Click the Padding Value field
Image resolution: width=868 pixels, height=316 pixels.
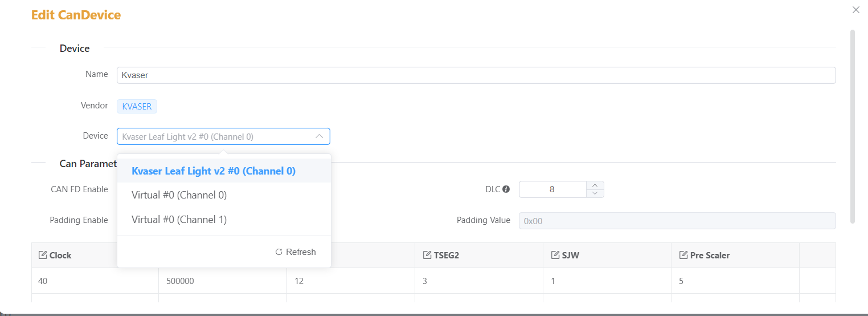[x=677, y=221]
